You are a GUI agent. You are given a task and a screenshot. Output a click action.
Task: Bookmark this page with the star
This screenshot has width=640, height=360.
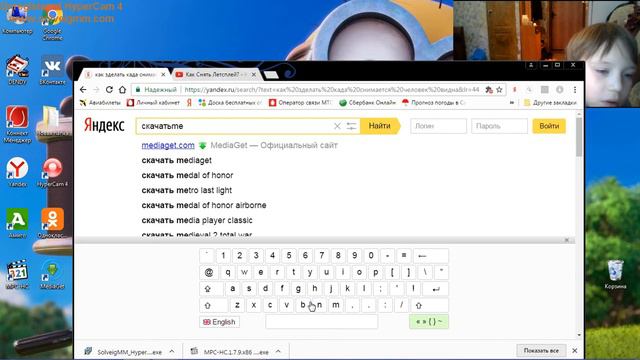pos(499,90)
